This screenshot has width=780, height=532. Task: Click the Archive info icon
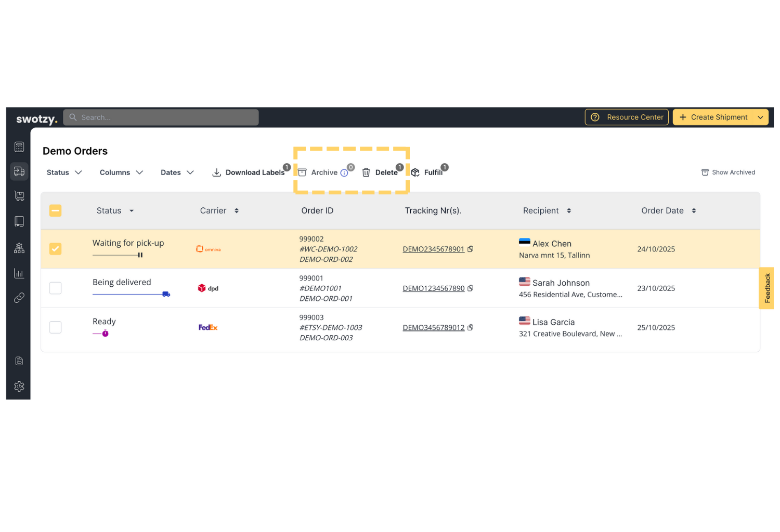click(x=344, y=173)
